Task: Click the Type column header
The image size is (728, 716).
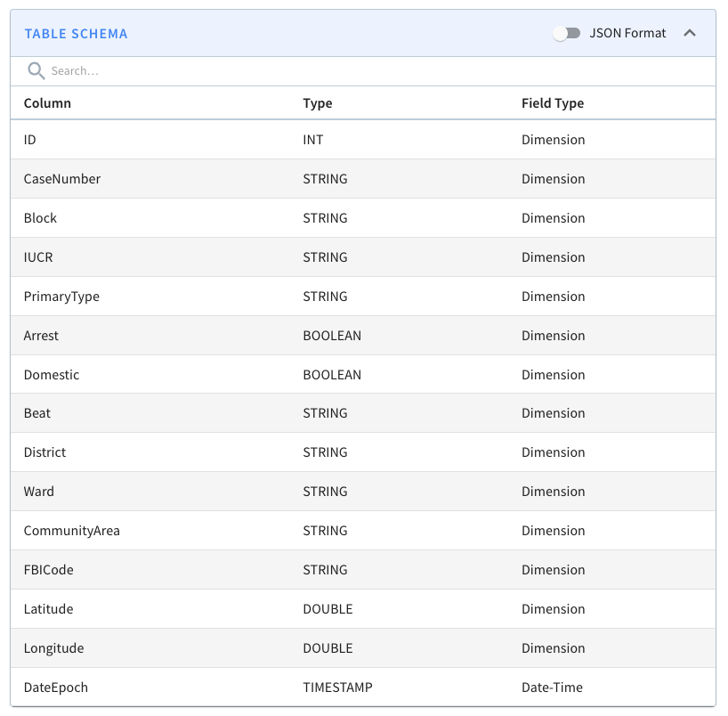Action: tap(317, 103)
